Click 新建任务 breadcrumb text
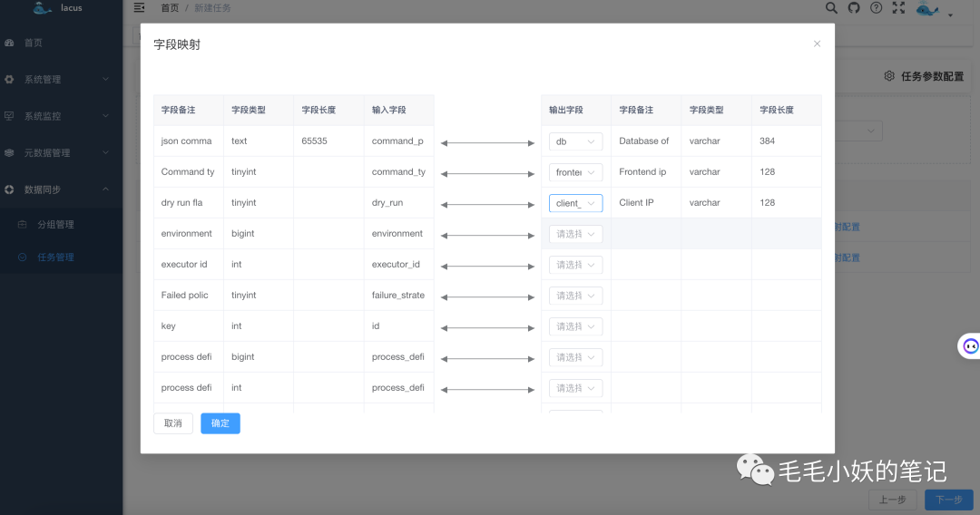This screenshot has width=980, height=515. tap(212, 8)
